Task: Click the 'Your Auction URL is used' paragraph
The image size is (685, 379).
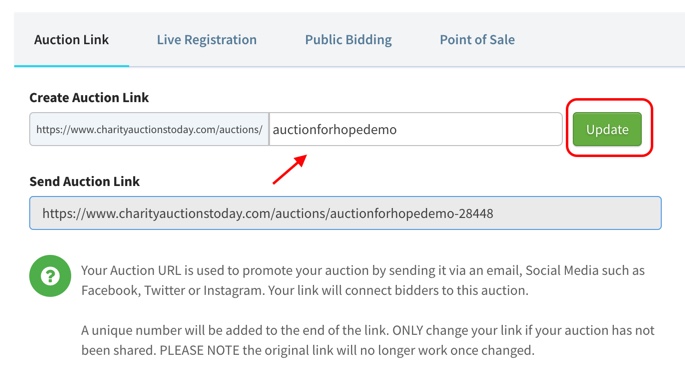Action: pos(363,280)
